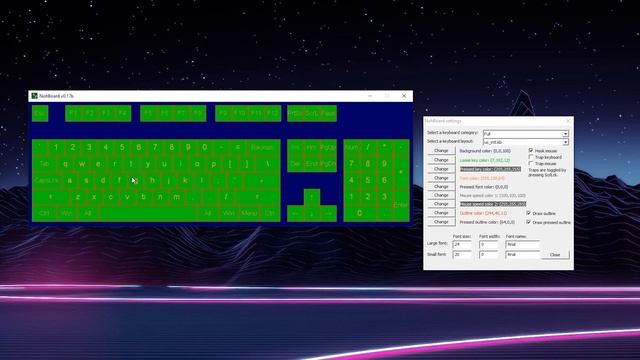Screen dimensions: 640x360
Task: Click the Menu key on the keyboard
Action: (249, 213)
